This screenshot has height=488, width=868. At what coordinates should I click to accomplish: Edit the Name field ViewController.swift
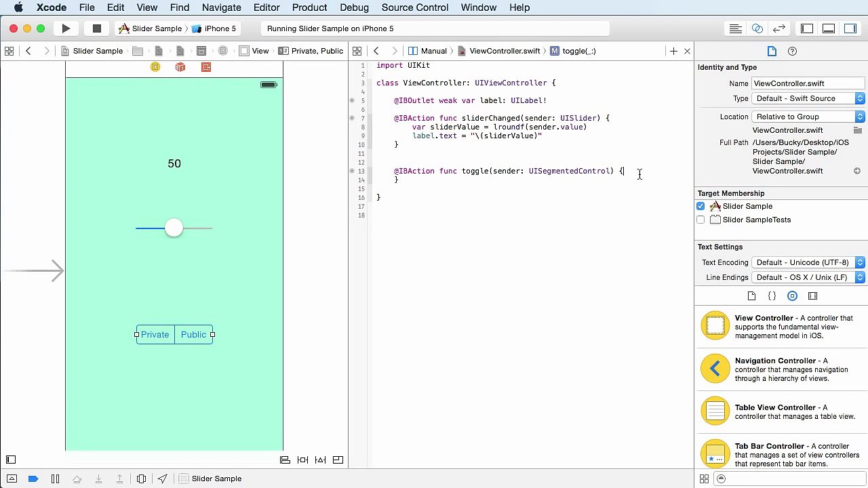pyautogui.click(x=808, y=83)
